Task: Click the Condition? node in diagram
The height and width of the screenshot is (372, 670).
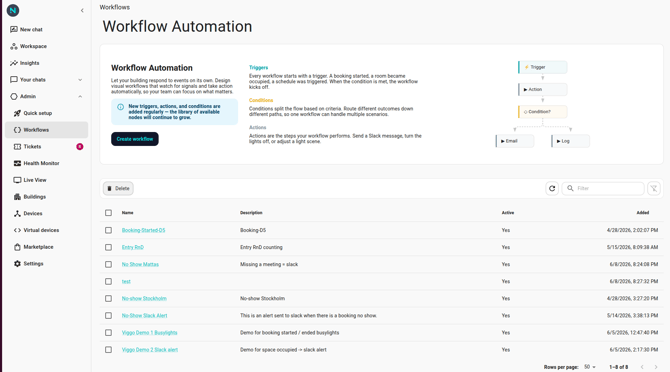Action: 543,112
